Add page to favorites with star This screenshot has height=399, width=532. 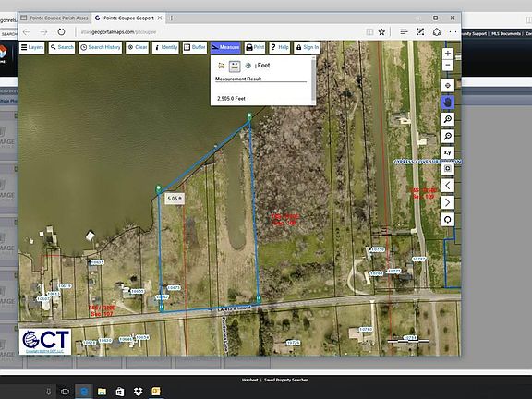[381, 32]
